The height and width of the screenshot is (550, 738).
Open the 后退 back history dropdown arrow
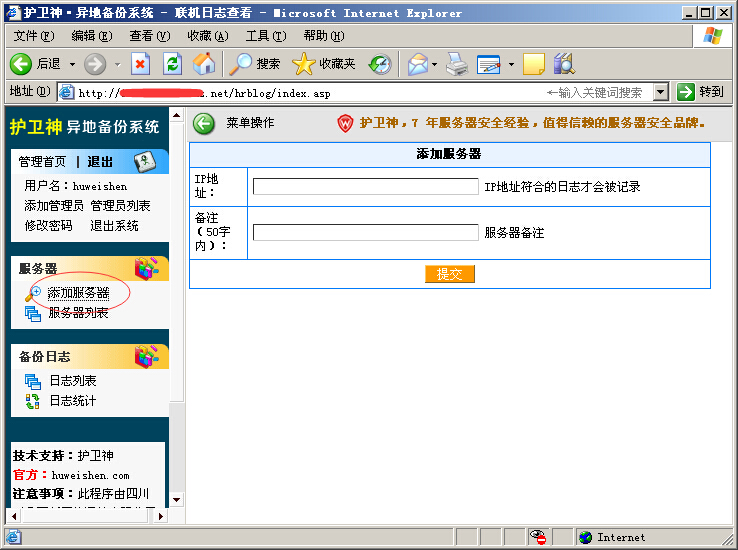pyautogui.click(x=72, y=64)
